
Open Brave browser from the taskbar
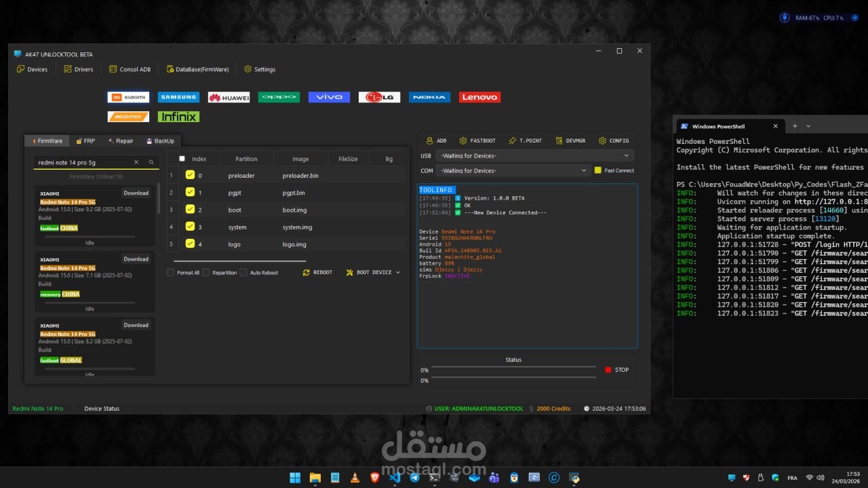tap(375, 478)
